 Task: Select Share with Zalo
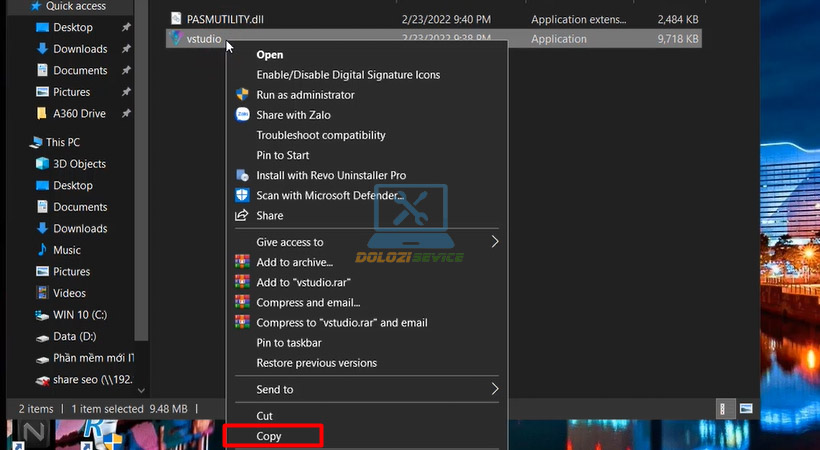(x=293, y=115)
